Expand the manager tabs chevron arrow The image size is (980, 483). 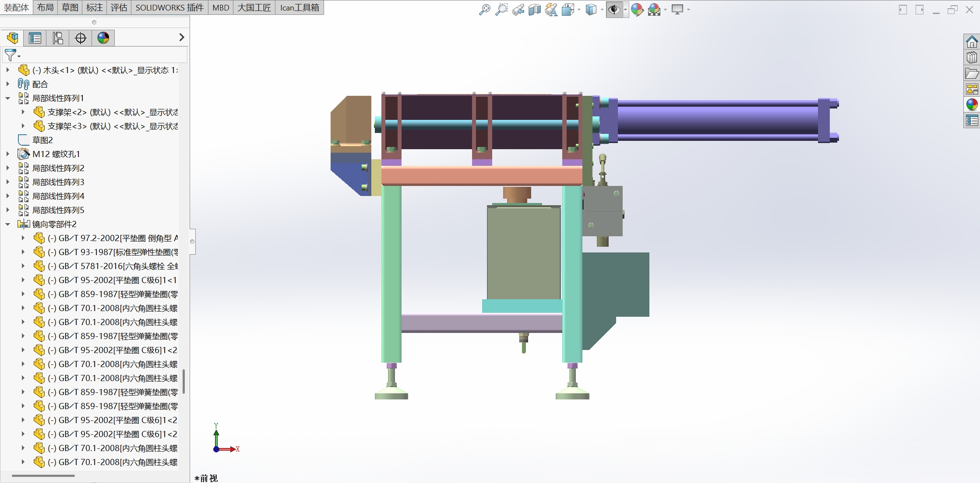click(182, 38)
